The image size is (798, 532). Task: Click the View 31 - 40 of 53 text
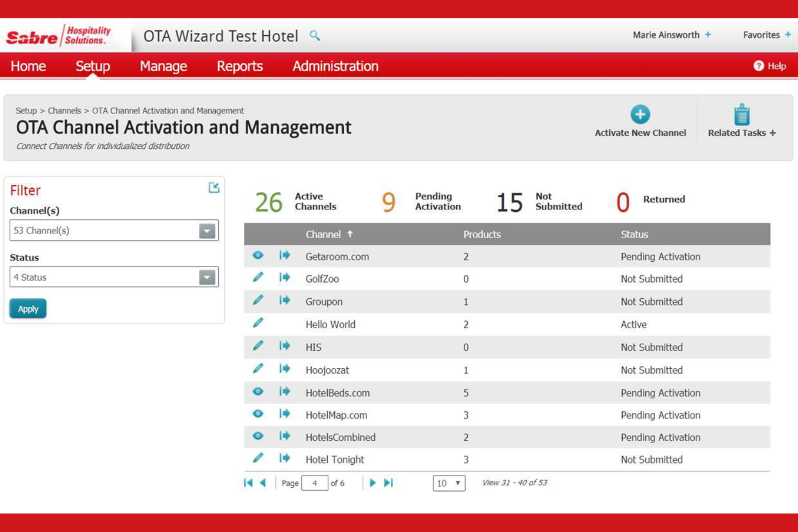(514, 482)
